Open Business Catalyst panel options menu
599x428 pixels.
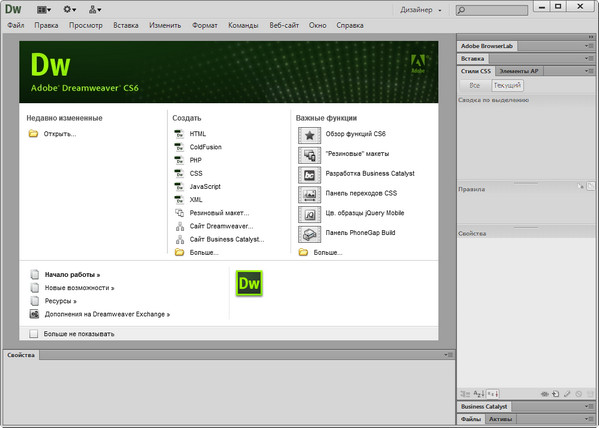(589, 406)
